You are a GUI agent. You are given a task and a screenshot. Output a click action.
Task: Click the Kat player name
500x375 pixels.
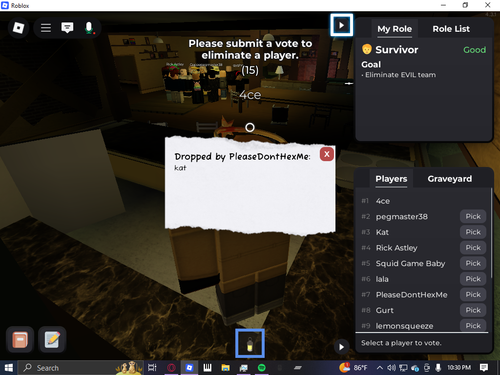tap(382, 232)
